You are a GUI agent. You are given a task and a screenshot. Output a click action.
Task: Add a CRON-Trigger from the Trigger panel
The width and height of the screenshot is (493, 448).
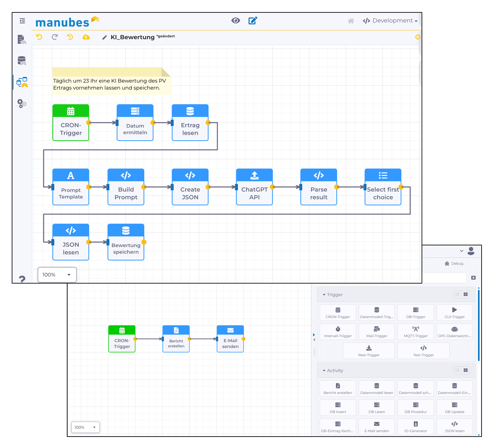pyautogui.click(x=338, y=312)
